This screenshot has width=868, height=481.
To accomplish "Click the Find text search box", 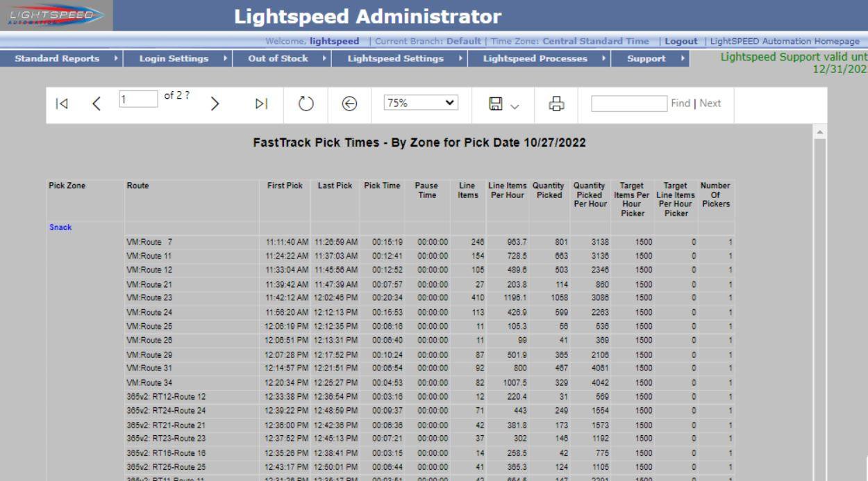I will click(629, 104).
